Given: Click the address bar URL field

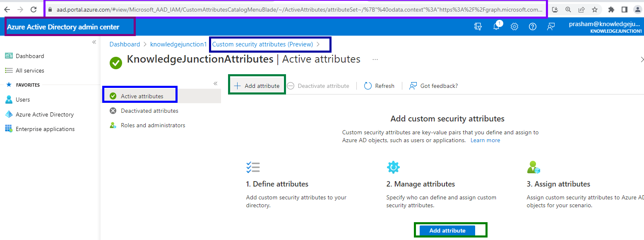Looking at the screenshot, I should pyautogui.click(x=295, y=9).
